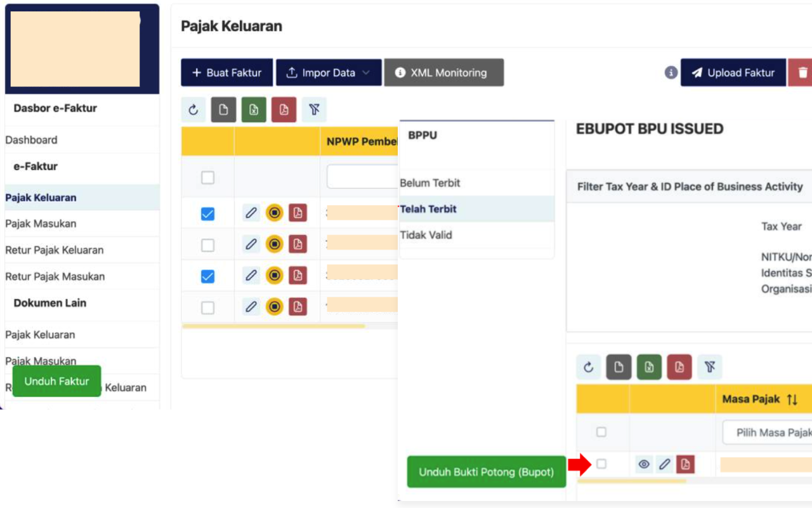Screen dimensions: 812x508
Task: Sort the table by Masa Pajak
Action: coord(792,399)
